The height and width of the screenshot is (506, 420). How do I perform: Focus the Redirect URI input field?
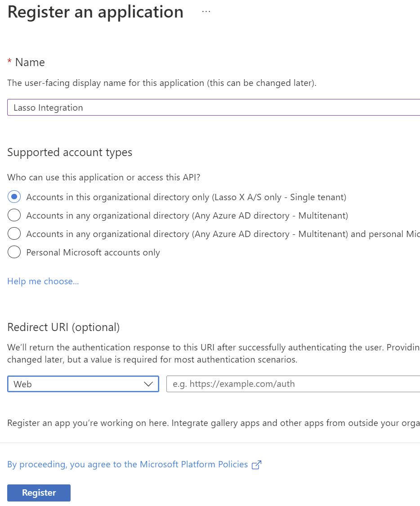pos(292,384)
